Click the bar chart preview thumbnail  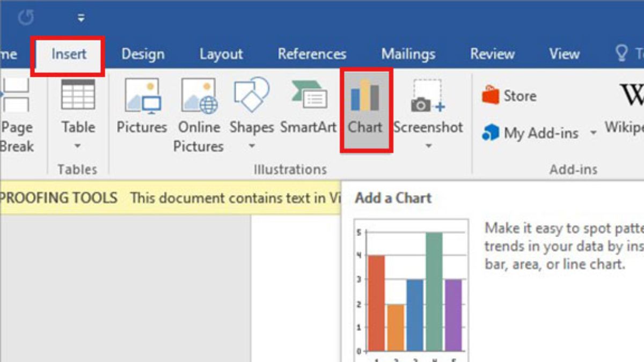pos(411,290)
